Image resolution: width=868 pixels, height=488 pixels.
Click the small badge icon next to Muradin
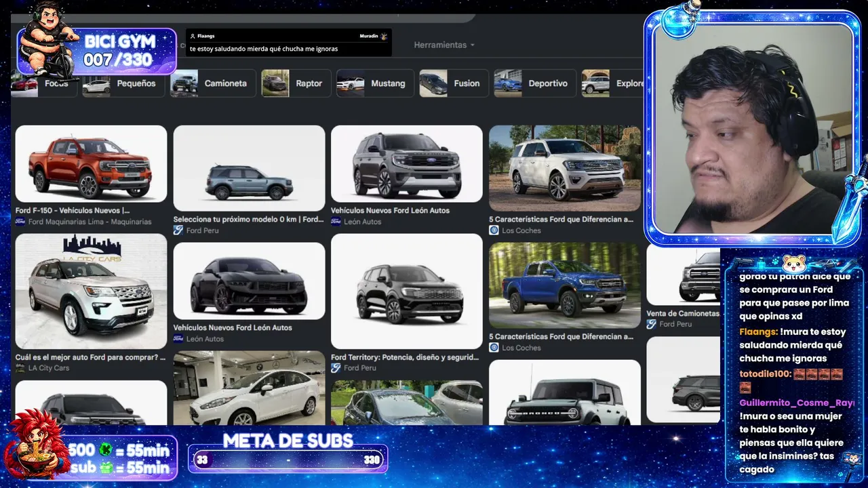pos(384,36)
